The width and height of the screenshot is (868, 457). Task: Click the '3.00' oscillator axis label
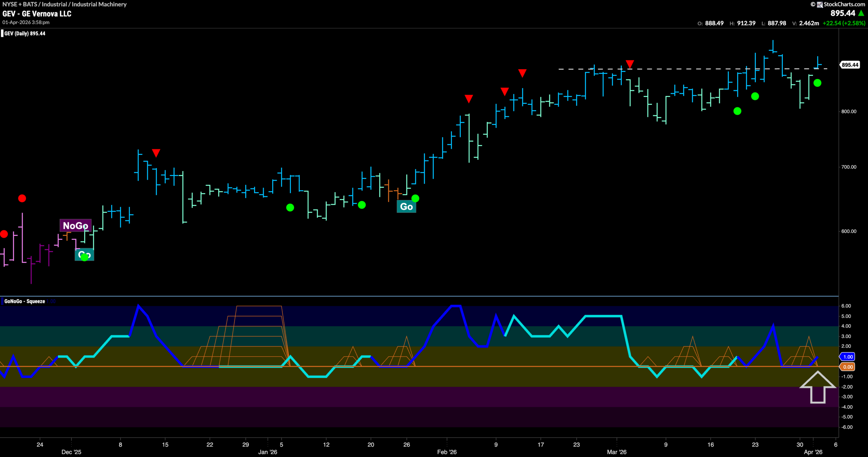tap(846, 336)
